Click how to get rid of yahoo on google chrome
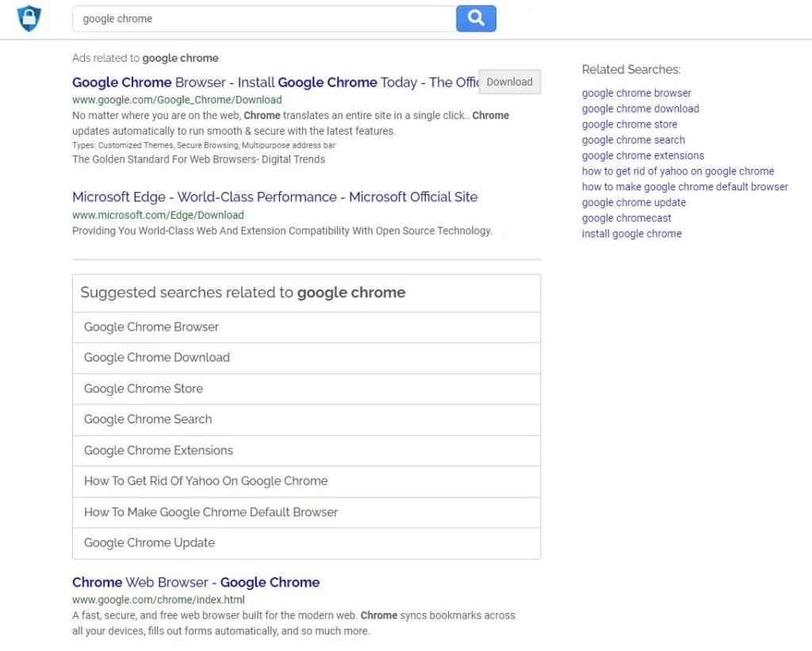This screenshot has width=812, height=651. (x=678, y=170)
